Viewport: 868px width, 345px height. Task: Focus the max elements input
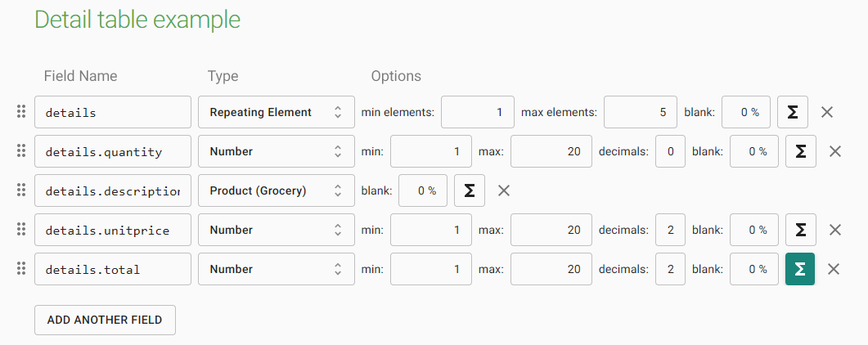click(640, 112)
